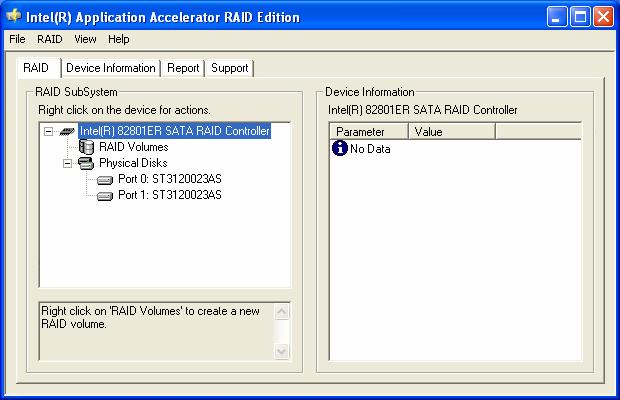Open the File menu

[x=17, y=39]
